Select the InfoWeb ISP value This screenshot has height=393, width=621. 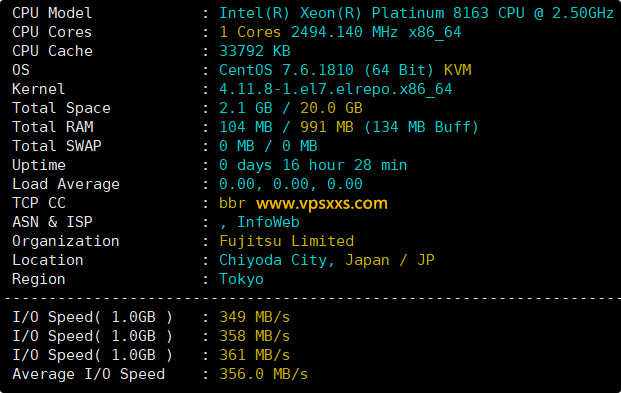(x=268, y=222)
